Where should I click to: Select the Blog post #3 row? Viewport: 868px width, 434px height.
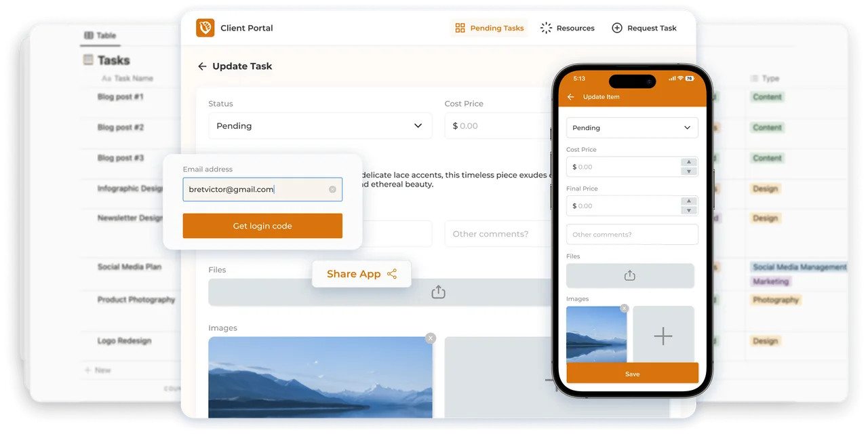pos(121,158)
